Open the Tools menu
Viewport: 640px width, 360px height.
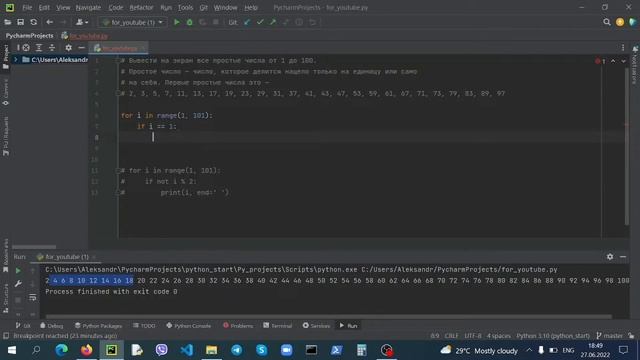[185, 7]
